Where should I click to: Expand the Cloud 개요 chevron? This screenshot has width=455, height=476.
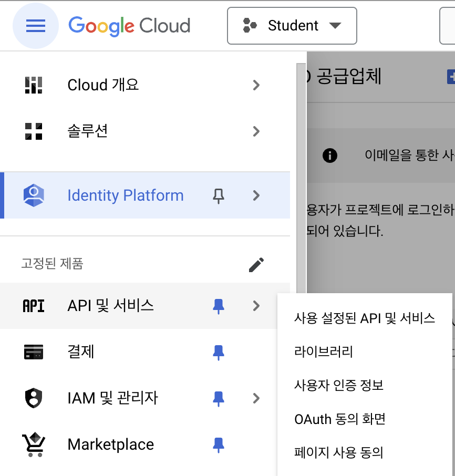pos(256,85)
